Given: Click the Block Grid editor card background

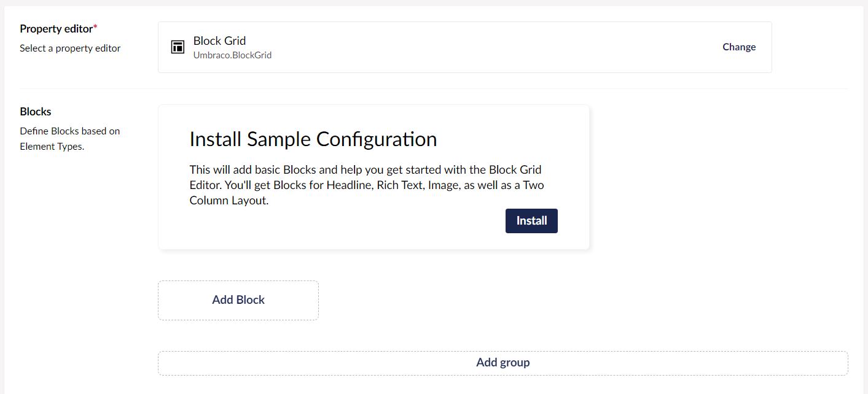Looking at the screenshot, I should [465, 47].
